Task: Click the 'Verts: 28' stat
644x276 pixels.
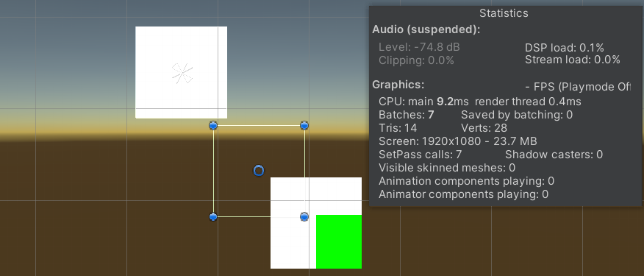Action: click(484, 128)
